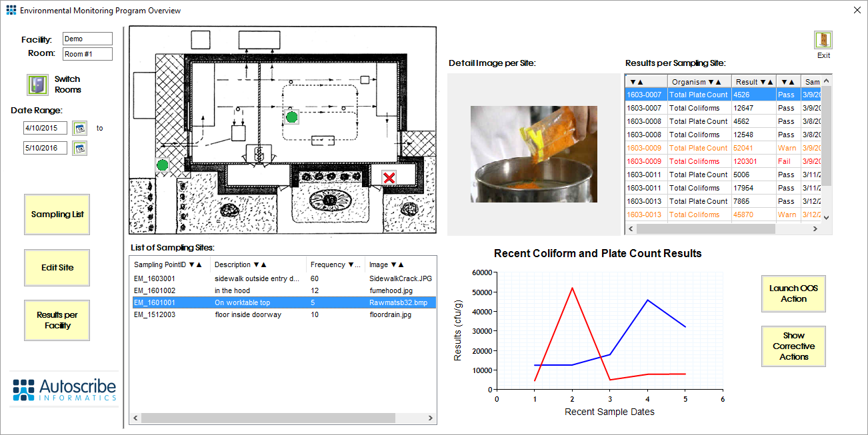Image resolution: width=868 pixels, height=435 pixels.
Task: Select the green sampling marker near the sidewalk
Action: [163, 164]
